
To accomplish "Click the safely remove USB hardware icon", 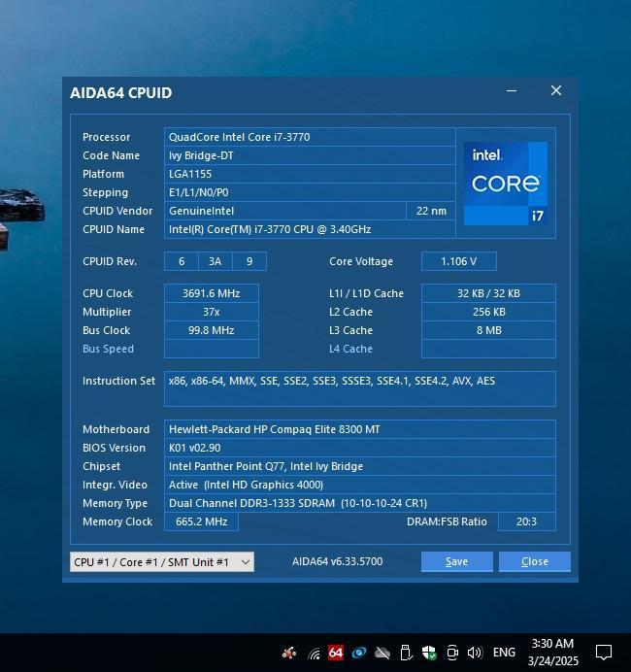I will coord(405,653).
